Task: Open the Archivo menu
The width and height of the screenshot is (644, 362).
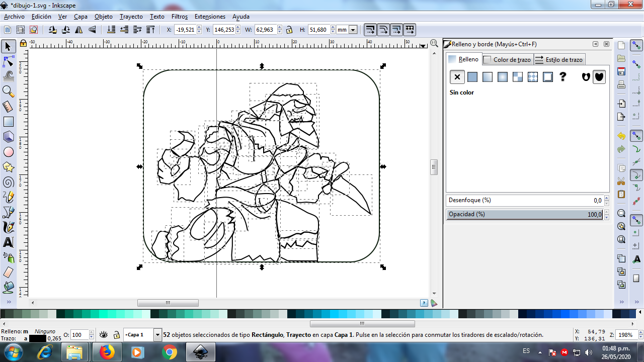Action: (x=14, y=17)
